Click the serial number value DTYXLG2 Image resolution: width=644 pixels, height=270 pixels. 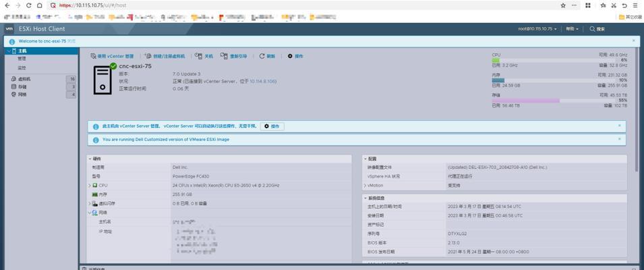(457, 234)
